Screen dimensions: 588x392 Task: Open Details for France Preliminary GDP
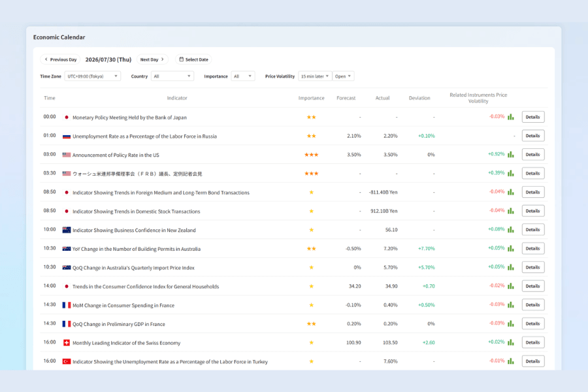[533, 324]
